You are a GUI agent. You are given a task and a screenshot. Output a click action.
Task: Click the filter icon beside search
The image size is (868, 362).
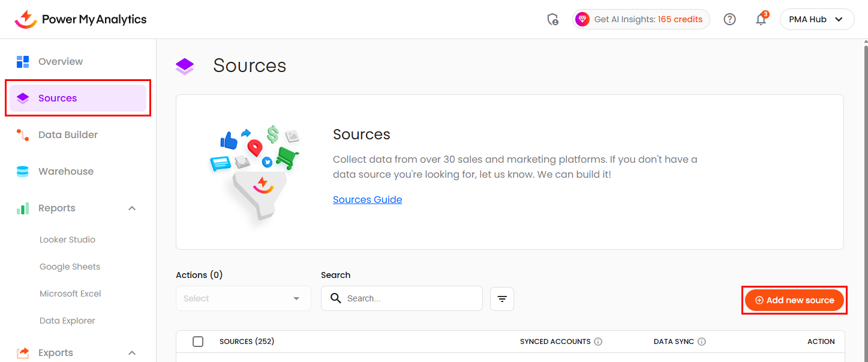[x=502, y=298]
